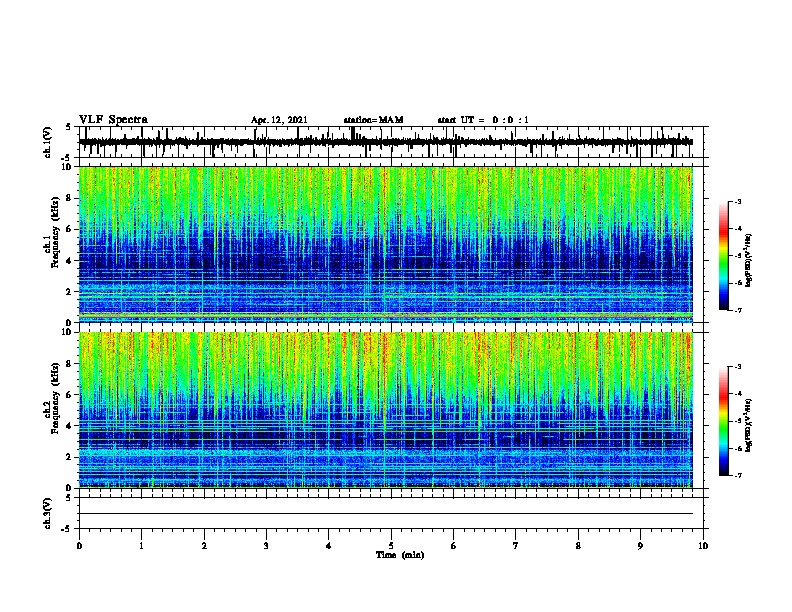Screen dimensions: 792x612
Task: Click the '-7' label on ch.1 color bar
Action: coord(738,310)
